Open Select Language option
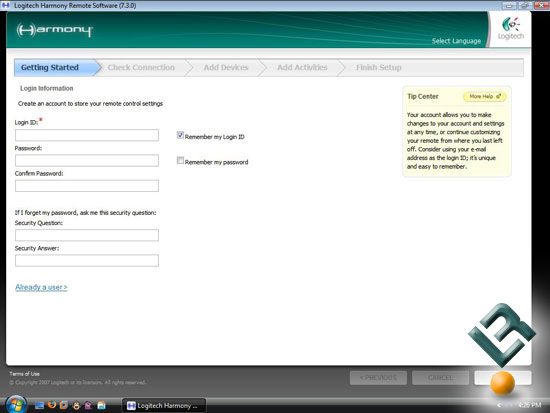Viewport: 550px width, 413px height. tap(456, 41)
